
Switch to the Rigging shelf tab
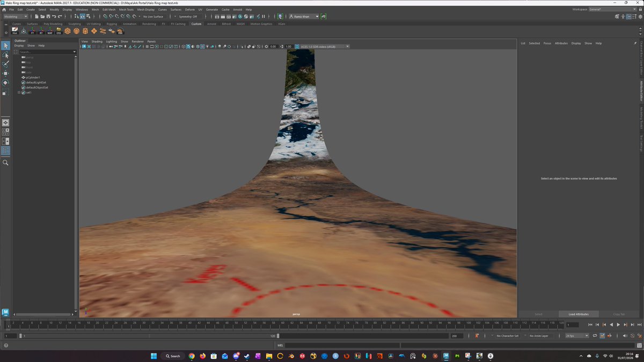[112, 24]
